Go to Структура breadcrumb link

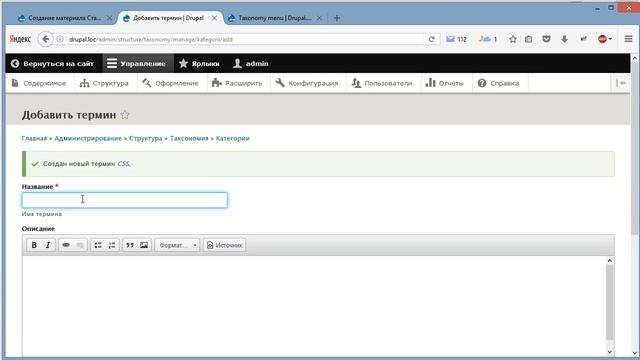(x=146, y=138)
